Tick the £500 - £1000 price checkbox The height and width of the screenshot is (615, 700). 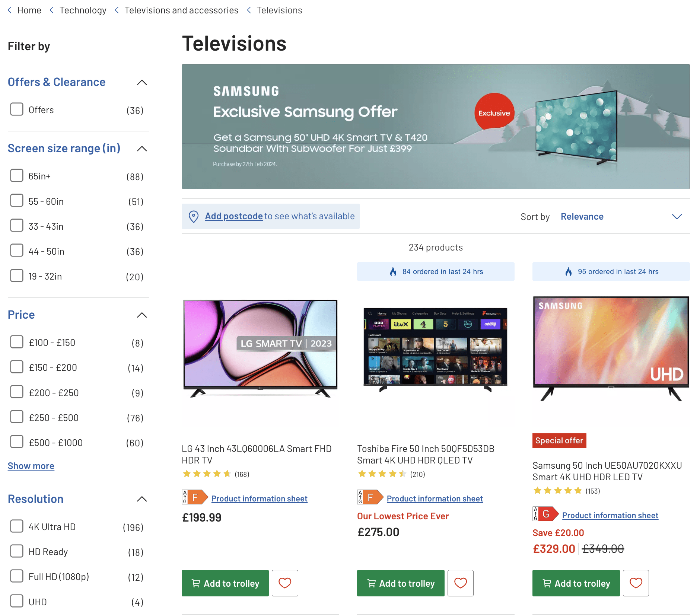[x=17, y=442]
